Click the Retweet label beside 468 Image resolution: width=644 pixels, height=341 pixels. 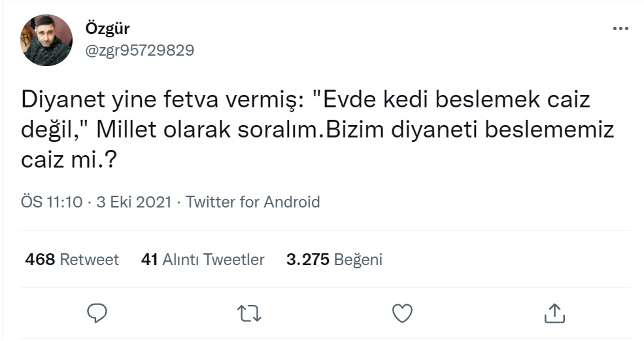click(90, 260)
